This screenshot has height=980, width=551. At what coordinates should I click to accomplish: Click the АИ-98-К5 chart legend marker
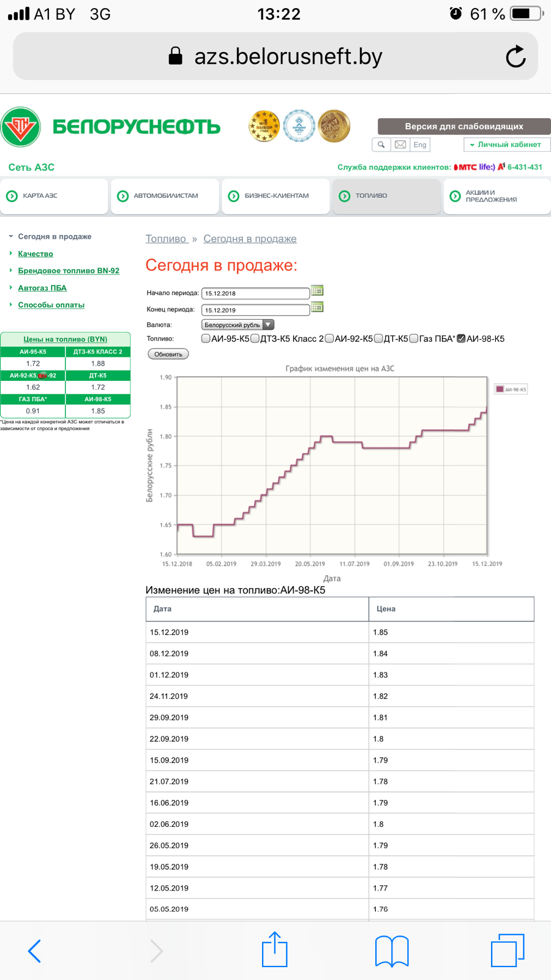coord(500,389)
